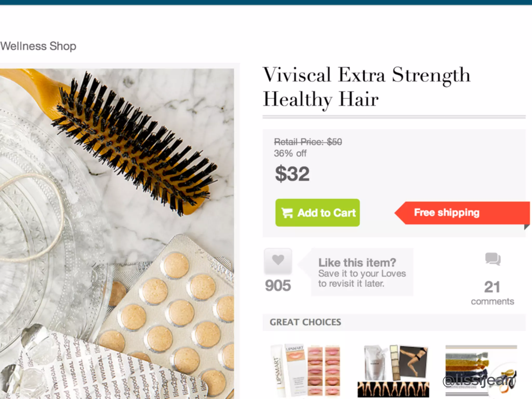Click the @lissijean watermark text

(x=479, y=380)
